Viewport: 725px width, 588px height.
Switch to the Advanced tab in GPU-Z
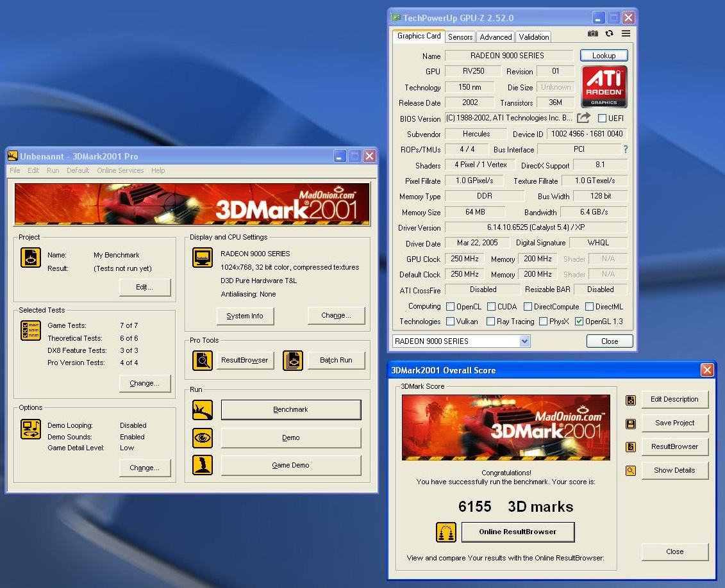(496, 37)
